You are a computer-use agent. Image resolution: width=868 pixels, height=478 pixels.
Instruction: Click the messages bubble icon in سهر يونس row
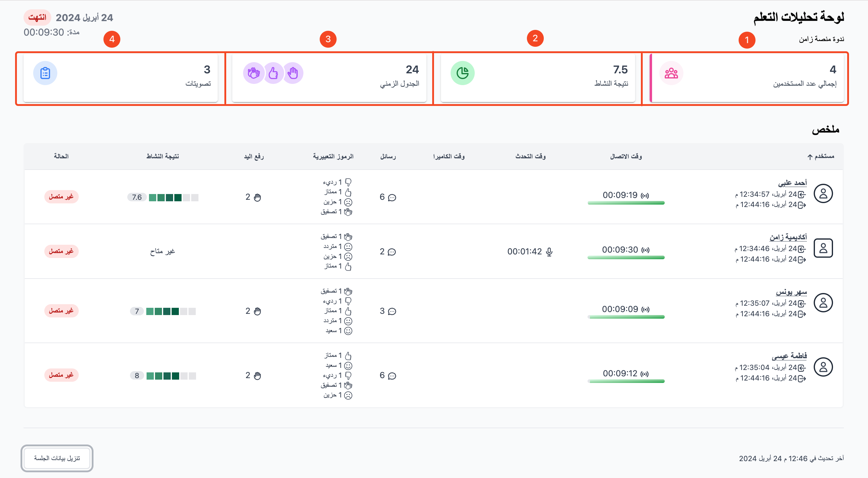click(x=392, y=311)
